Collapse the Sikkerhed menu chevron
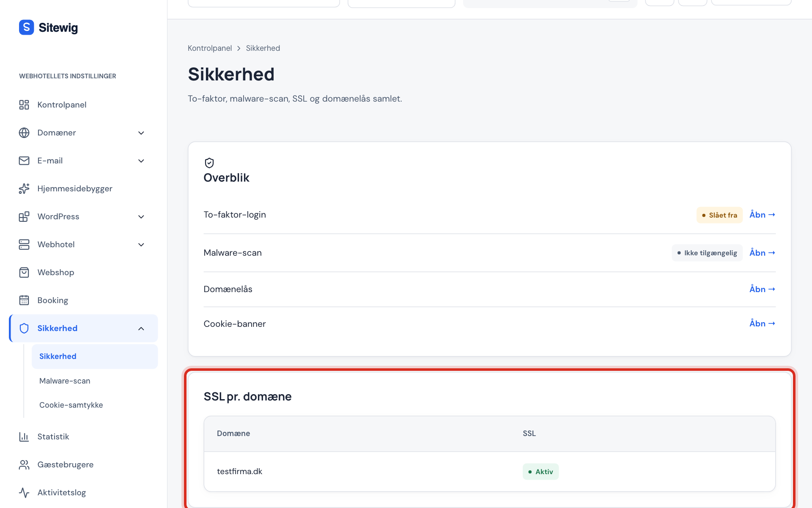 pos(141,329)
